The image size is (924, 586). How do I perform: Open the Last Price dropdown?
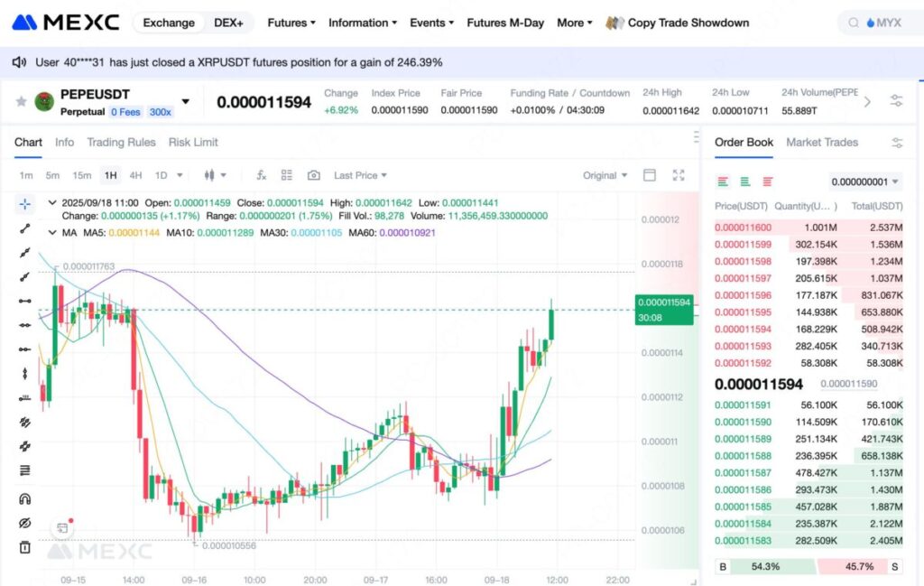(360, 175)
